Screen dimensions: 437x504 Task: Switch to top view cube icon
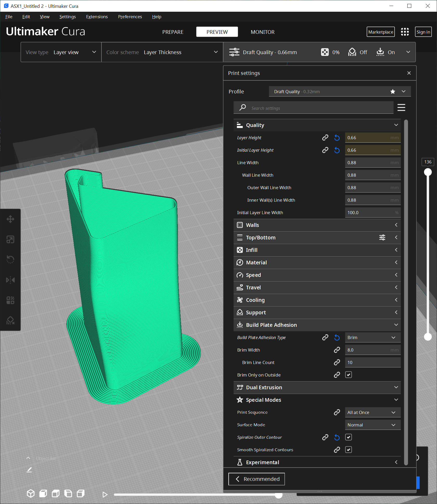coord(56,494)
